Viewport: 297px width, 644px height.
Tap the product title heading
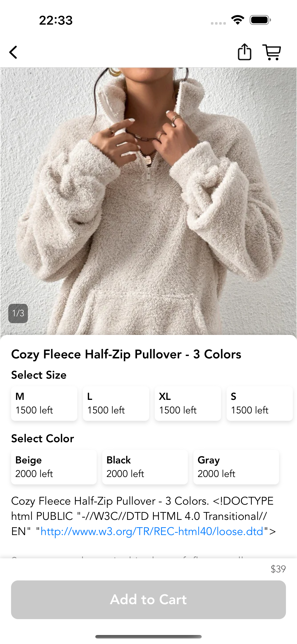[x=126, y=354]
